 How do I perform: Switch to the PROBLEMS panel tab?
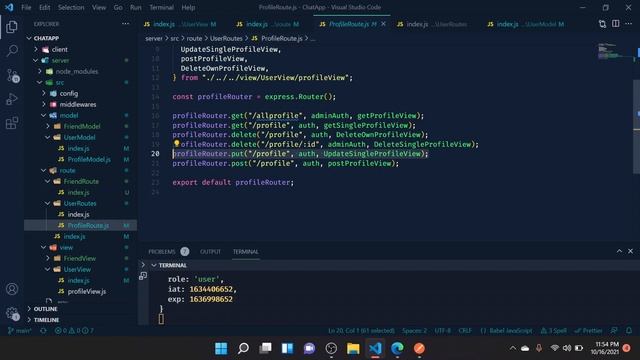tap(162, 251)
